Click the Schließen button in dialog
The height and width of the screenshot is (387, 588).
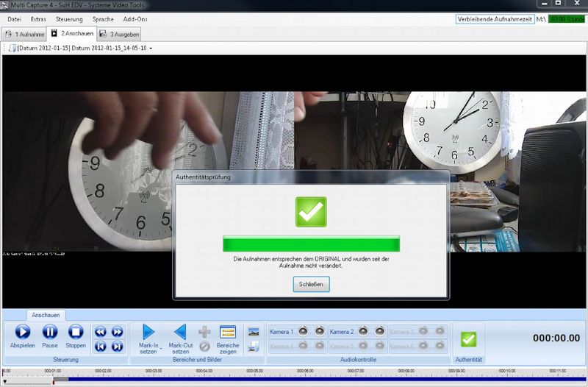[311, 284]
